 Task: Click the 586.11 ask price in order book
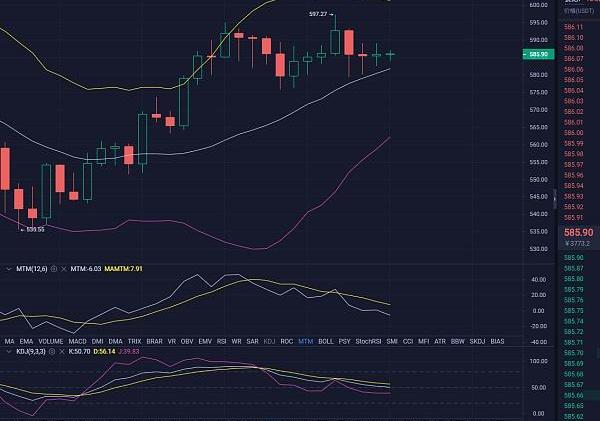coord(574,27)
